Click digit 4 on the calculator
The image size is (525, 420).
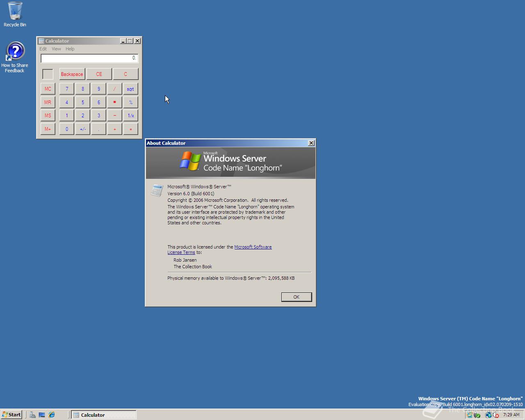(x=67, y=102)
